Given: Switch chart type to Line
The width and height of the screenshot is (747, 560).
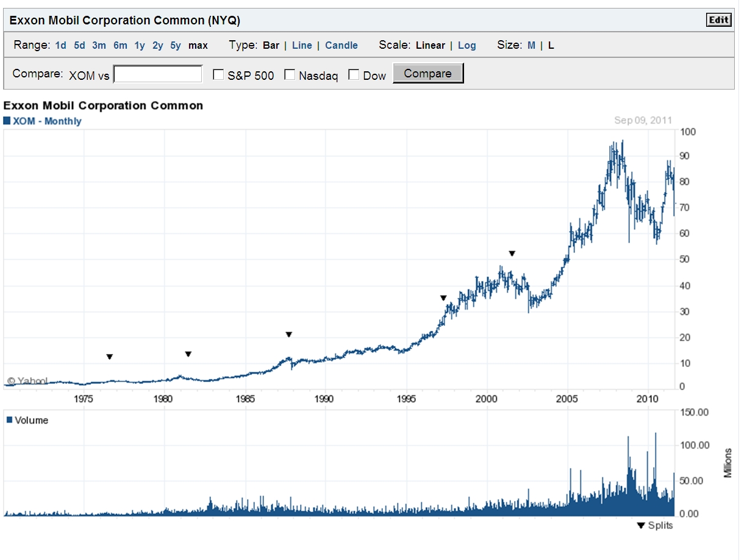Looking at the screenshot, I should (302, 45).
